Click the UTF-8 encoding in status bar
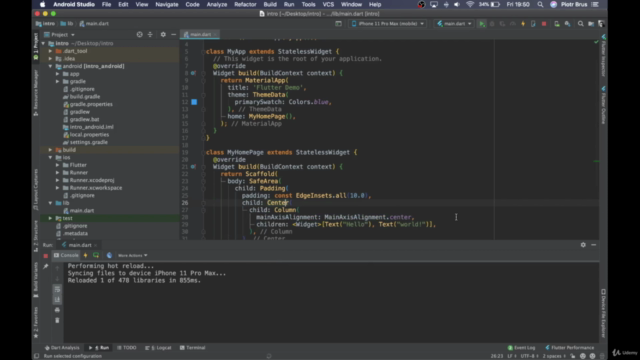 [x=529, y=356]
